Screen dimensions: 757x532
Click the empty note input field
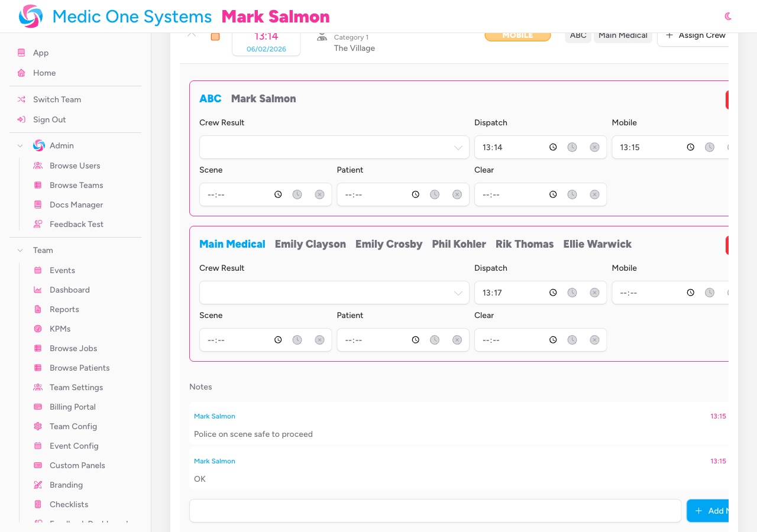coord(435,511)
